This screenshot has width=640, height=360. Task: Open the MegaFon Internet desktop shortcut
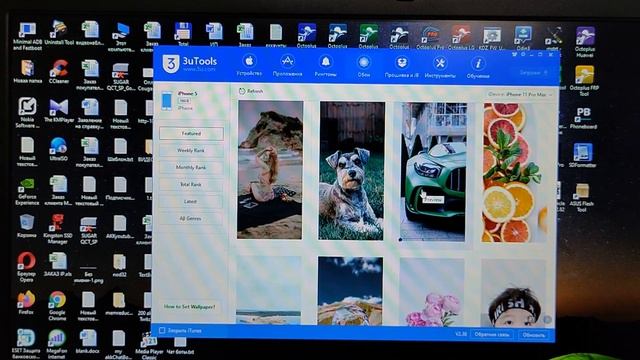click(56, 344)
